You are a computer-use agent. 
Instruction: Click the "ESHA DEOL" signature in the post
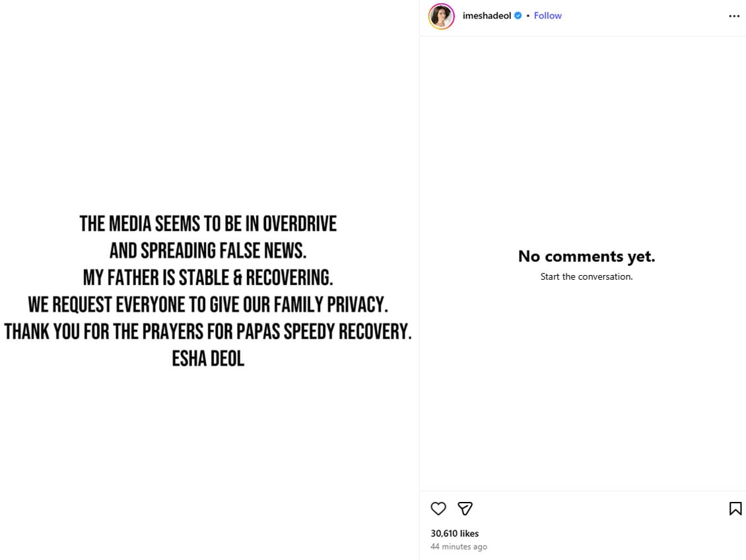(x=208, y=358)
